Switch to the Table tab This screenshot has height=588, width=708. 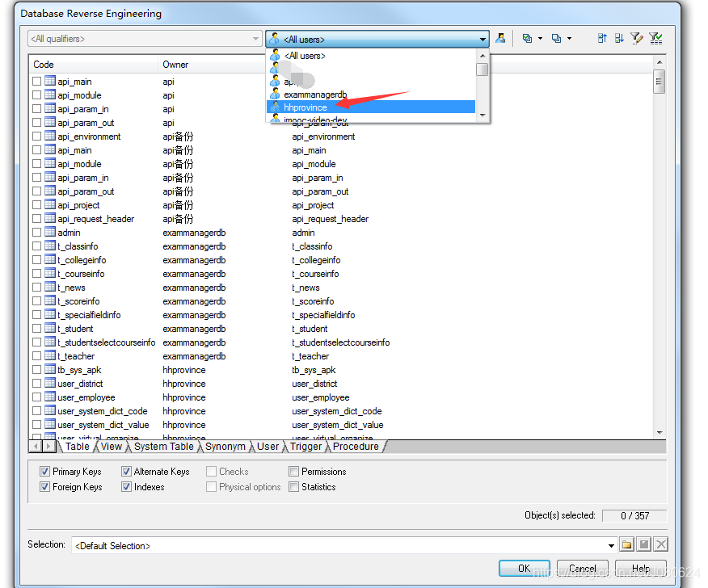pyautogui.click(x=78, y=447)
